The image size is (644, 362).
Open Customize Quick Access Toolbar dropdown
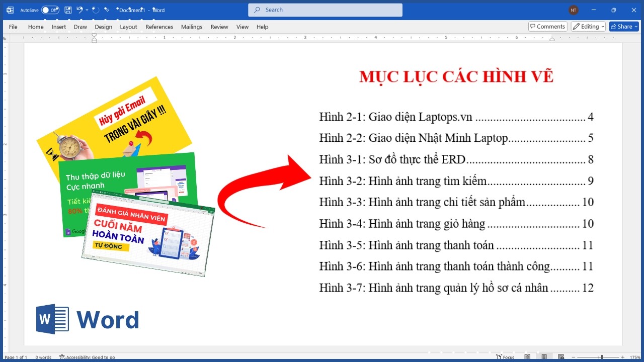coord(107,10)
